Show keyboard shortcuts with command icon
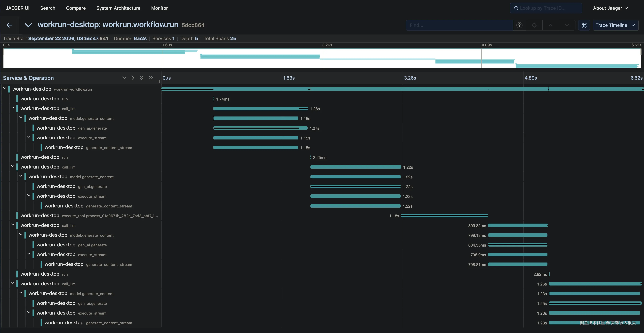Viewport: 644px width, 333px height. click(x=584, y=25)
